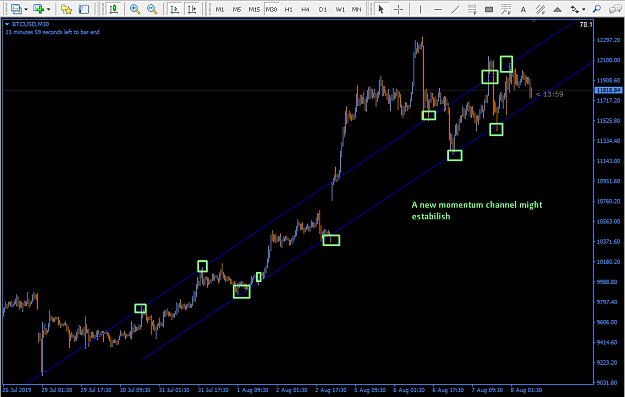Switch to the M15 timeframe
The height and width of the screenshot is (397, 625).
point(254,9)
